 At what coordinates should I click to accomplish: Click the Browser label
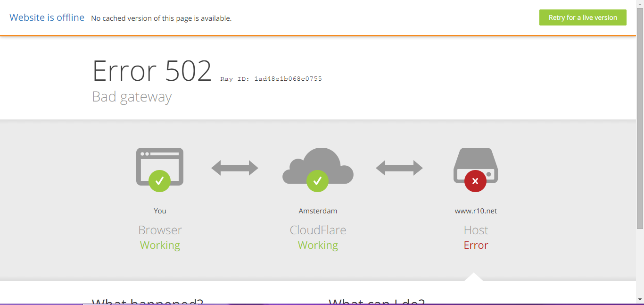pos(160,230)
